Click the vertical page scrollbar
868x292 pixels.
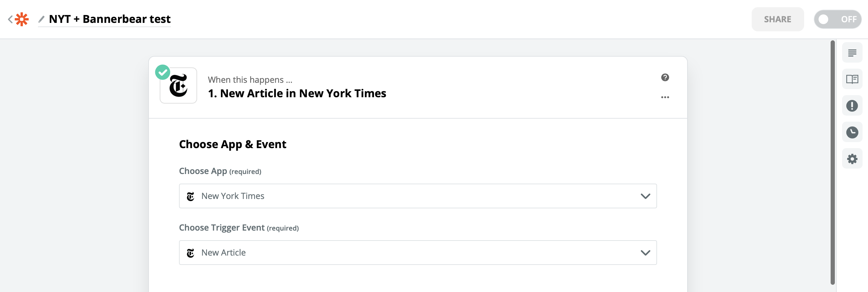point(832,161)
